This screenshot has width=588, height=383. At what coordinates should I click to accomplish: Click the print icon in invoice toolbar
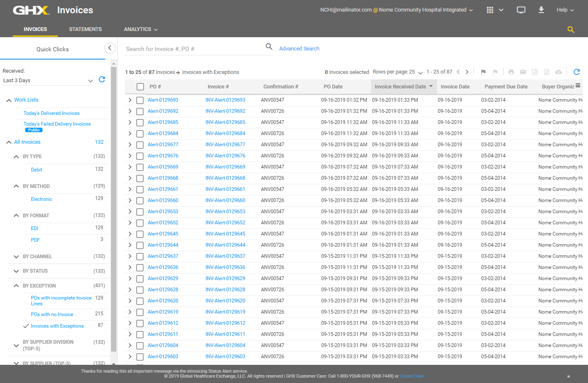pyautogui.click(x=511, y=72)
